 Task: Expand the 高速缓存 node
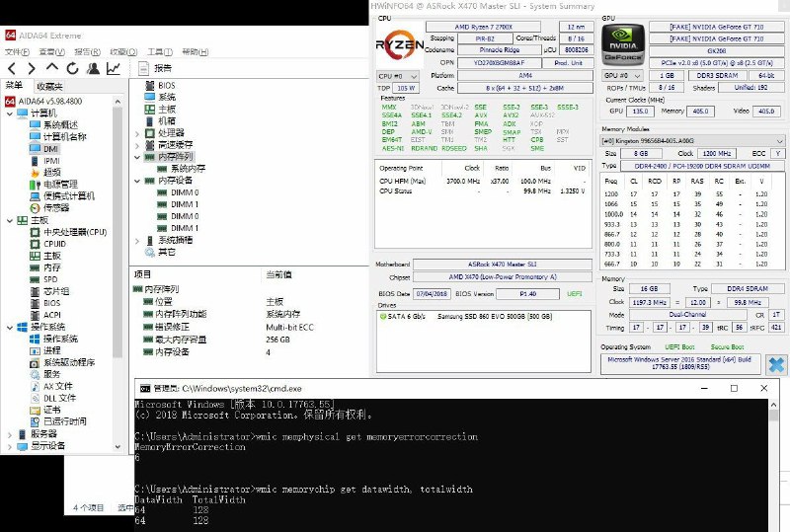pyautogui.click(x=137, y=145)
